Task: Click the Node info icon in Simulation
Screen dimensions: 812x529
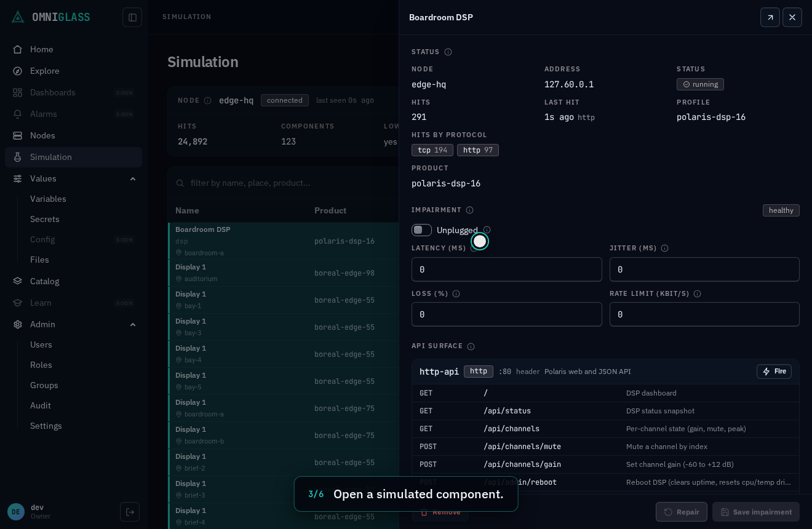Action: tap(207, 100)
